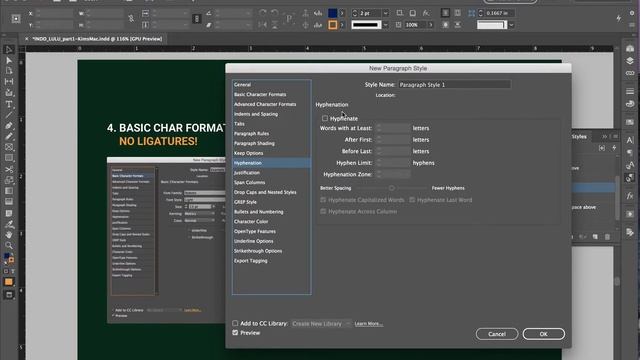Screen dimensions: 640x360
Task: Click the blue fill color swatch
Action: click(333, 13)
